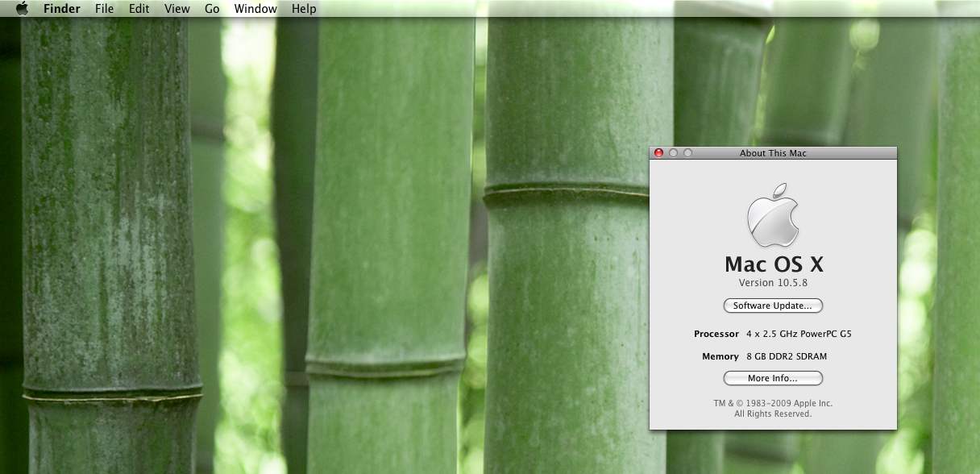The height and width of the screenshot is (474, 980).
Task: Click the PowerPC G5 processor text
Action: [x=798, y=334]
